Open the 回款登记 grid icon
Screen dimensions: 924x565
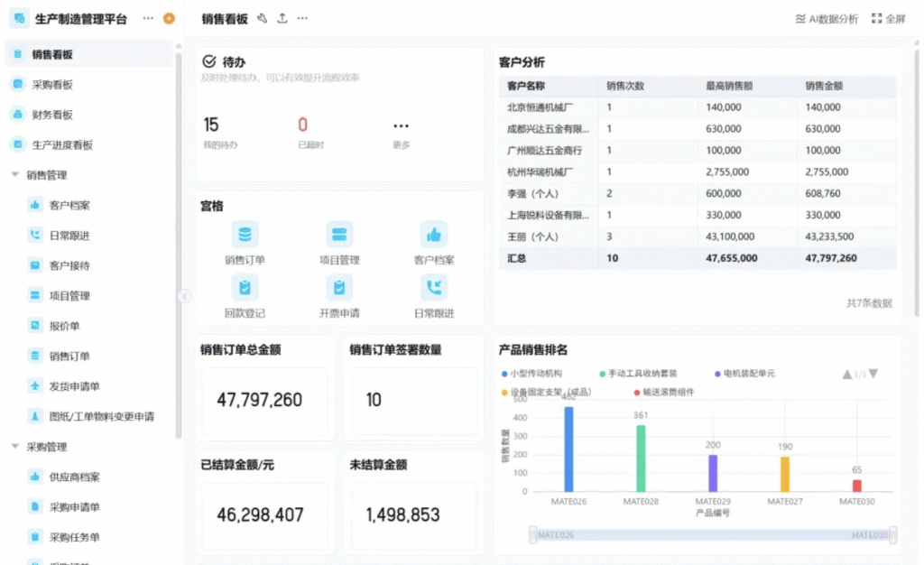(x=245, y=288)
